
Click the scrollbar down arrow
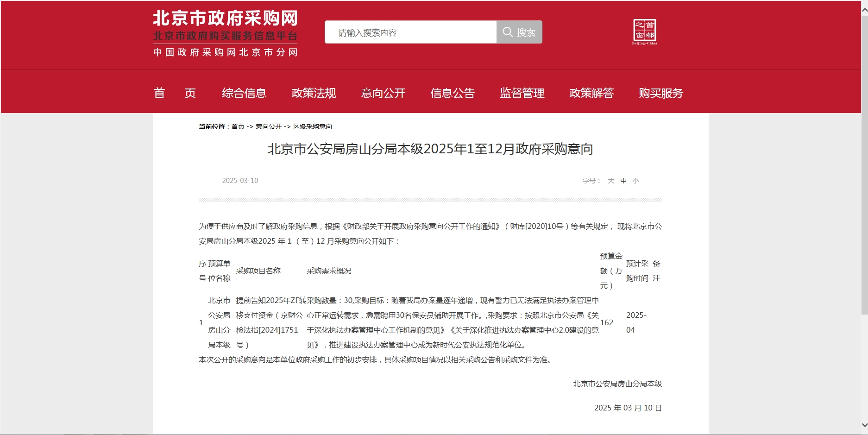(864, 424)
